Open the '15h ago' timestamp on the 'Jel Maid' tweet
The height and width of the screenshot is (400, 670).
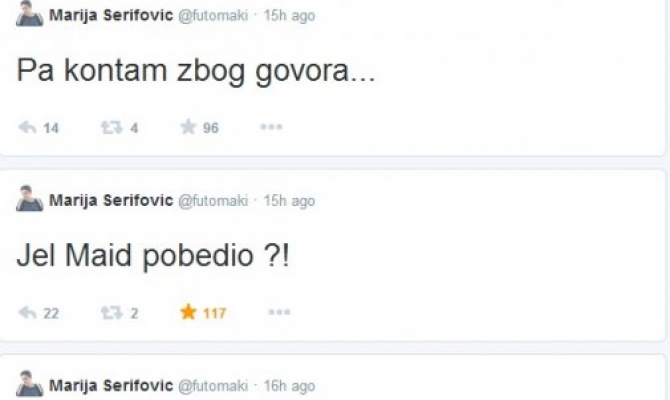click(x=289, y=201)
